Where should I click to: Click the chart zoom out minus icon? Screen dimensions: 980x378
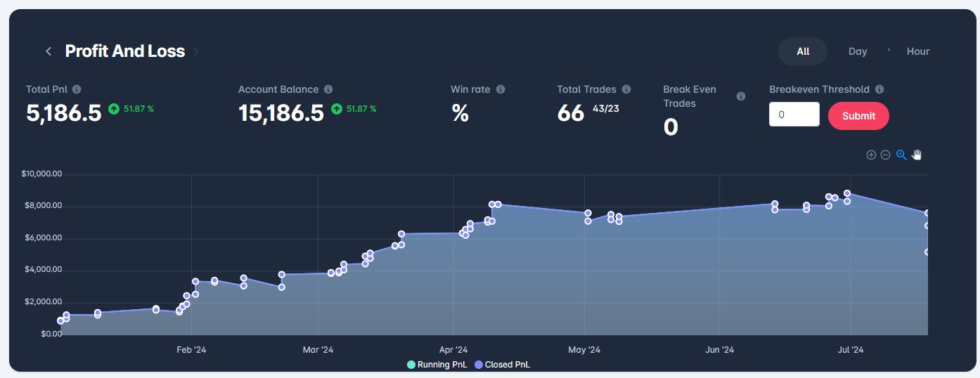coord(886,155)
